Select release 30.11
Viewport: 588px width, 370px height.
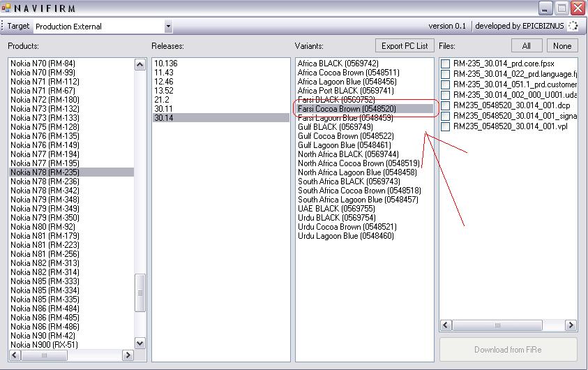pyautogui.click(x=221, y=109)
